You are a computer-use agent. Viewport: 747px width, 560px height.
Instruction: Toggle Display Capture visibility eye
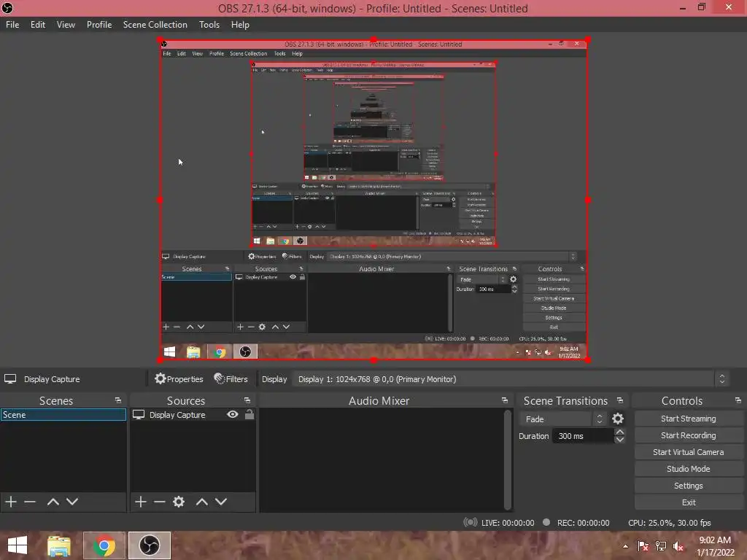233,414
